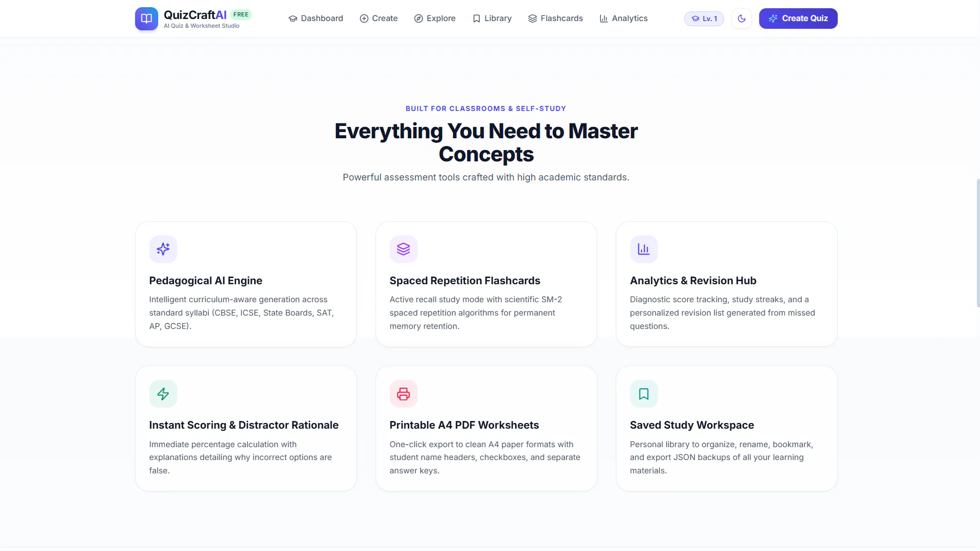Select the Spaced Repetition Flashcards heading
This screenshot has width=980, height=551.
[x=465, y=281]
